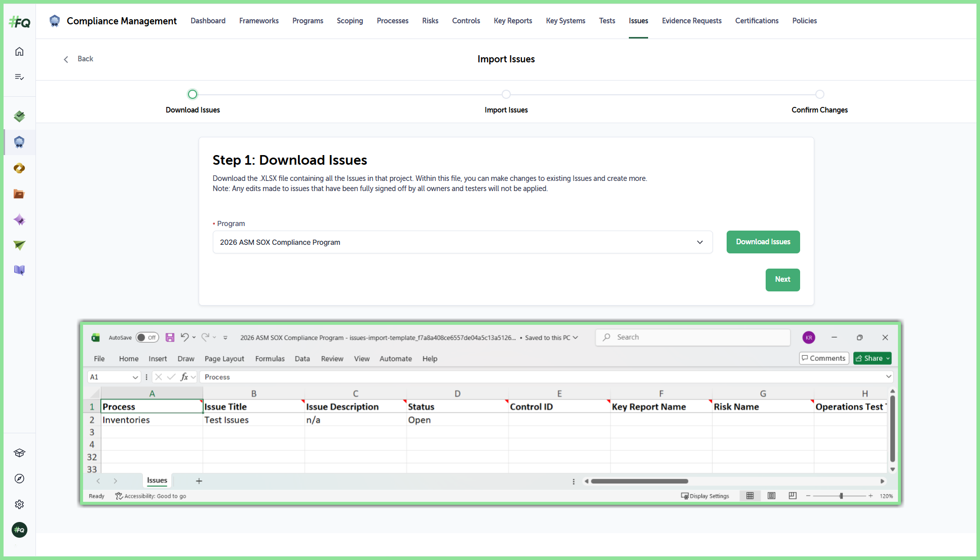The image size is (980, 560).
Task: Open the orange-gold diamond app in sidebar
Action: (19, 168)
